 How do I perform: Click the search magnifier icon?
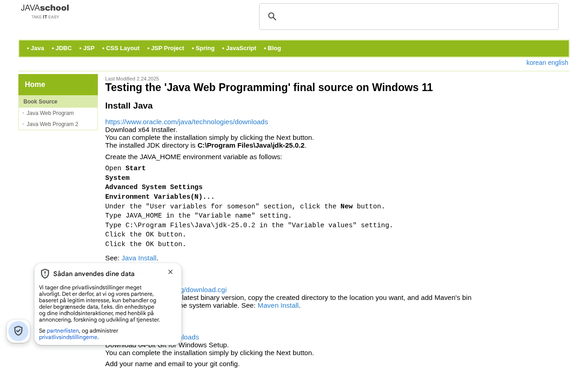272,17
